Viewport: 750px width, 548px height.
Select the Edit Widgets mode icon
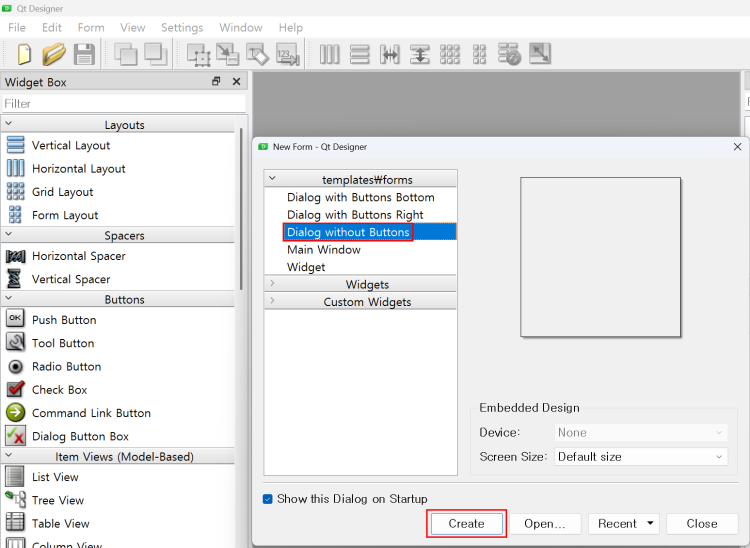pos(199,54)
